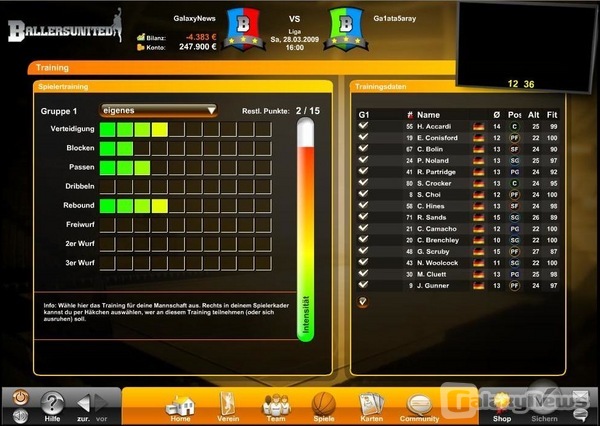Uncheck training checkbox for H. Accardi
The width and height of the screenshot is (600, 426).
364,127
